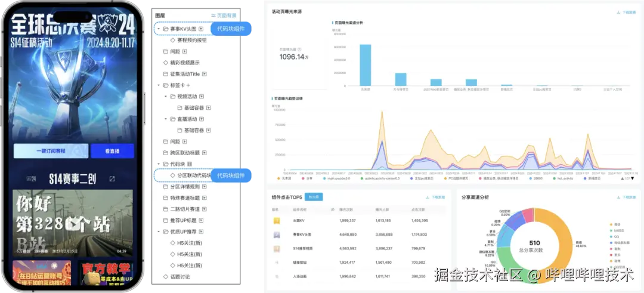
Task: Collapse the 直播活动 folder
Action: coord(166,119)
